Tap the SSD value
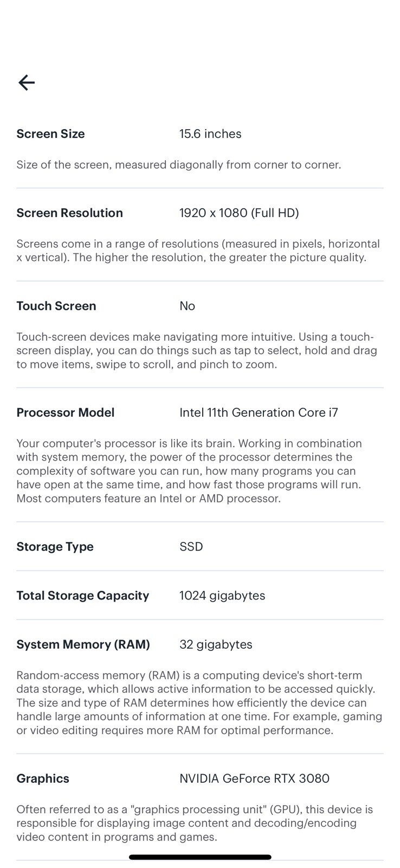This screenshot has height=868, width=400. click(191, 547)
